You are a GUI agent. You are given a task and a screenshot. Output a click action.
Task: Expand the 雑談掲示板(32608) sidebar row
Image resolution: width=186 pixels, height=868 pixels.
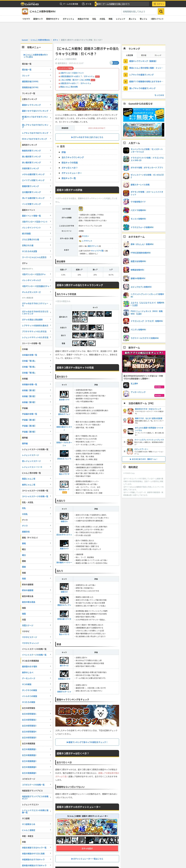coord(37,82)
